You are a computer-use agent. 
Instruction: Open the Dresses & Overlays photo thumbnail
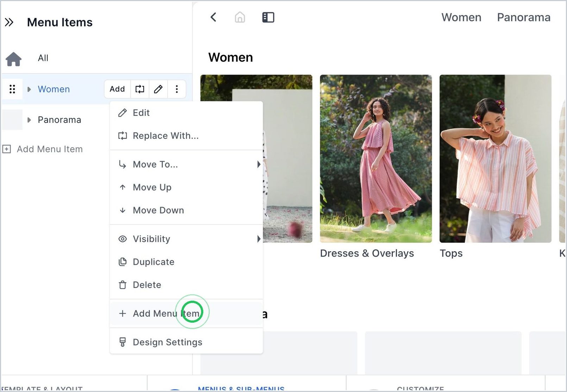click(x=376, y=159)
